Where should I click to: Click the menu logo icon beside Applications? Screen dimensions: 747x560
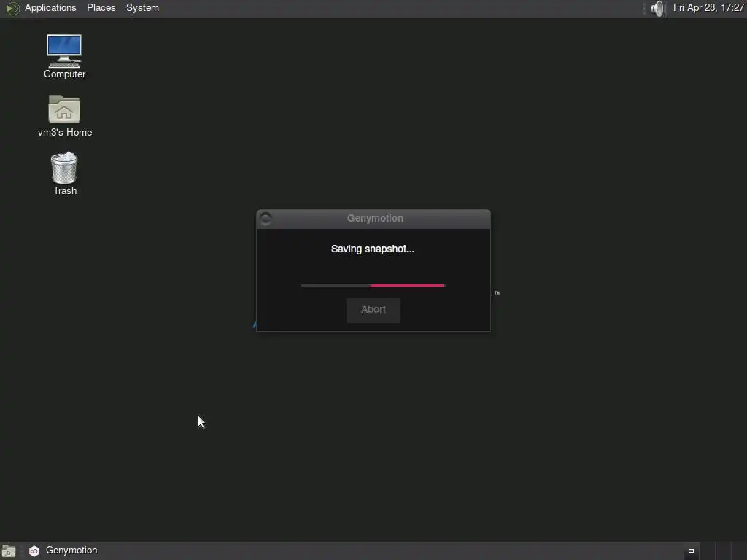click(x=12, y=8)
